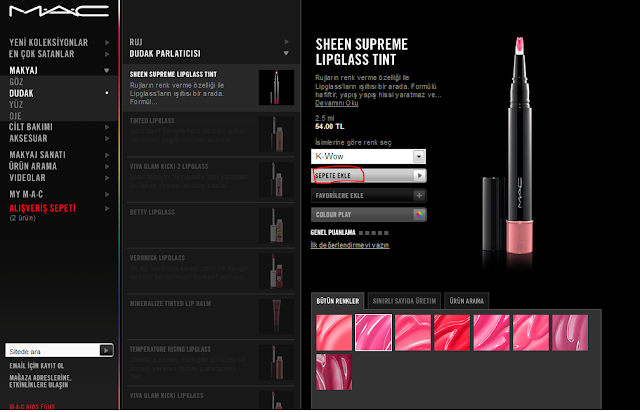Click the arrow icon on Sepete Ekle
The height and width of the screenshot is (412, 640).
[x=419, y=176]
